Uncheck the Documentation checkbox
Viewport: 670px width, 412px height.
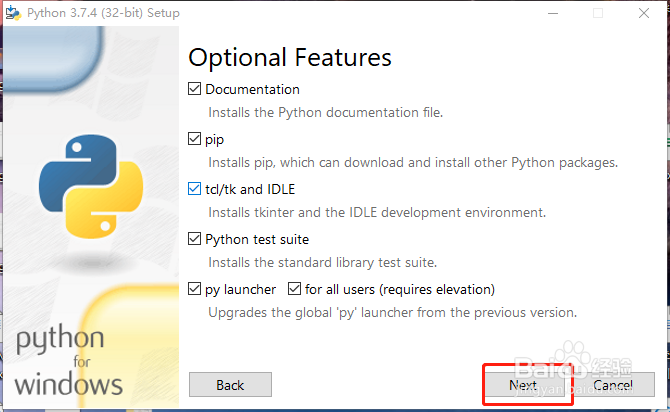tap(195, 89)
